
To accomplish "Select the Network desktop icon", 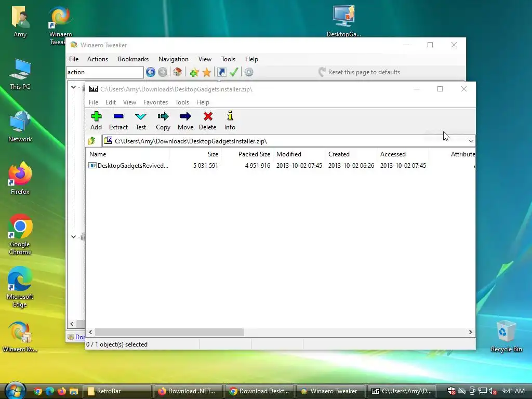I will coord(20,126).
